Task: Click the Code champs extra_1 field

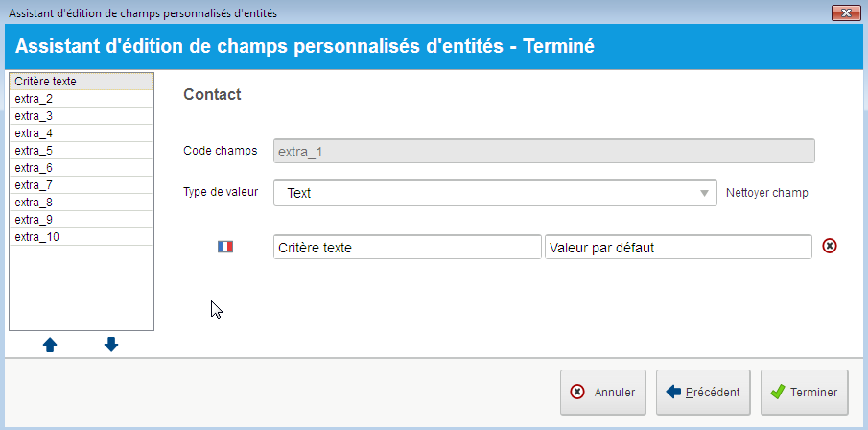Action: 544,151
